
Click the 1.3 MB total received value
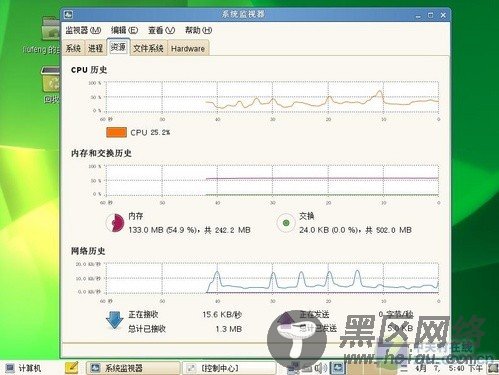229,329
